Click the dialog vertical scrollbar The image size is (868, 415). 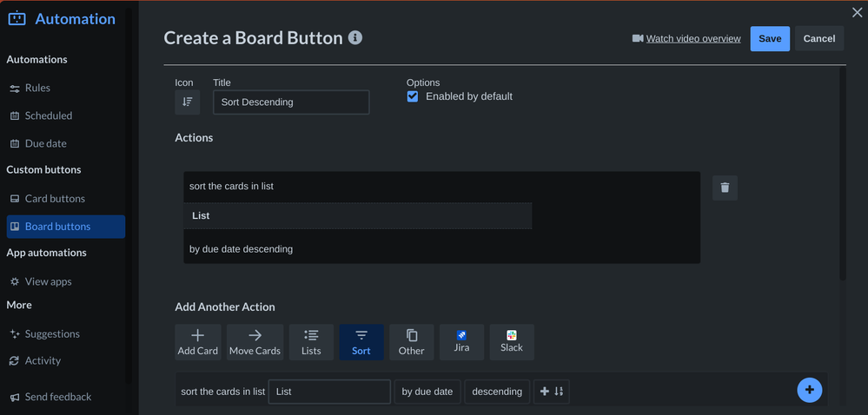point(843,175)
